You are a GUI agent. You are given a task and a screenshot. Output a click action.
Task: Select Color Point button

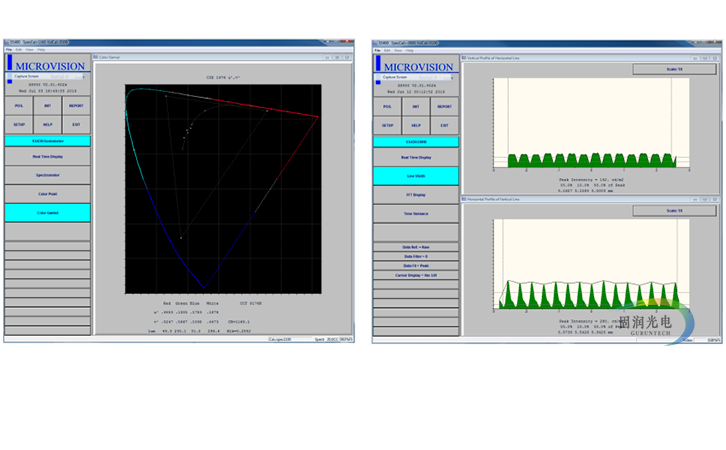tap(48, 194)
